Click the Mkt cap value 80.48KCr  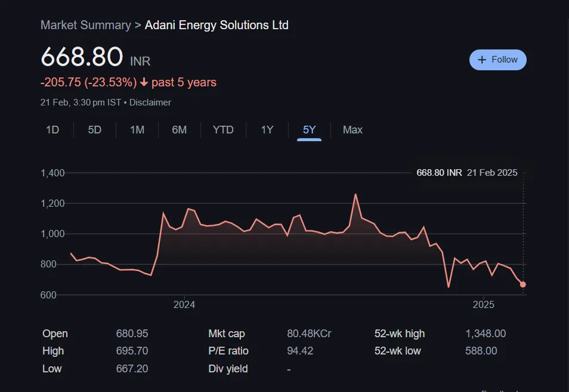[309, 334]
